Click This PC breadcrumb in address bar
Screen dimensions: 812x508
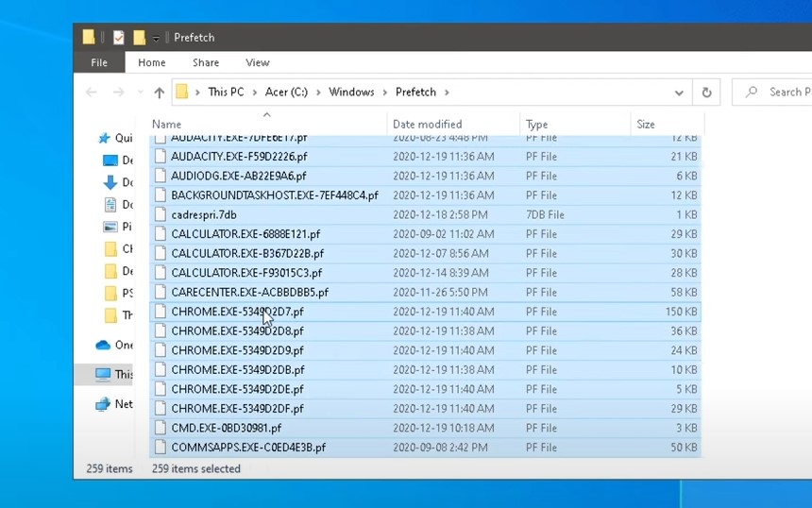click(x=226, y=93)
